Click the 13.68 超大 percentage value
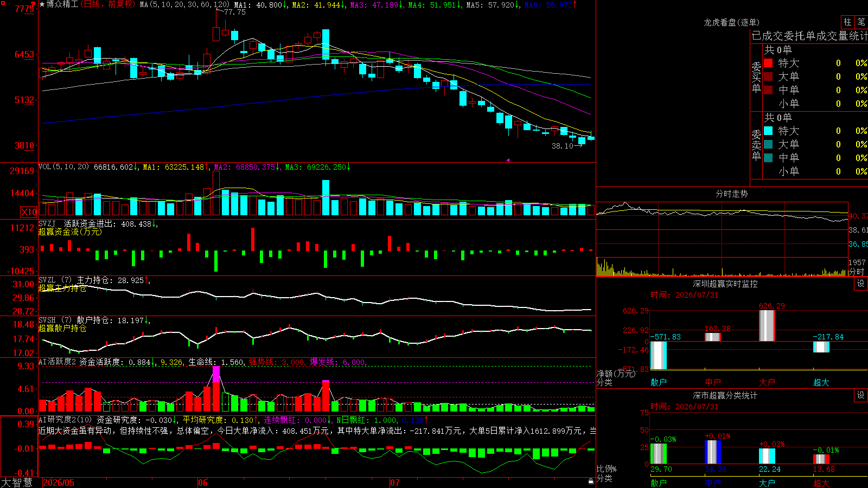Viewport: 868px width, 488px height. pos(824,469)
